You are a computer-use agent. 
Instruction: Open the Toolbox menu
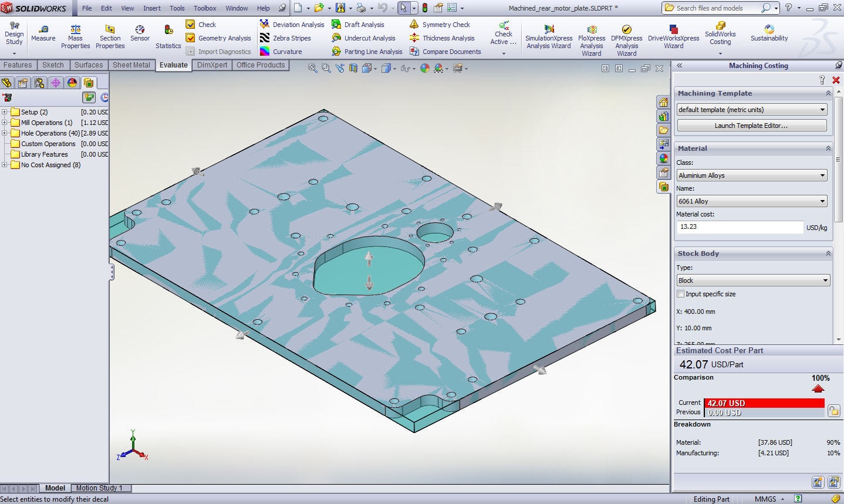click(205, 8)
